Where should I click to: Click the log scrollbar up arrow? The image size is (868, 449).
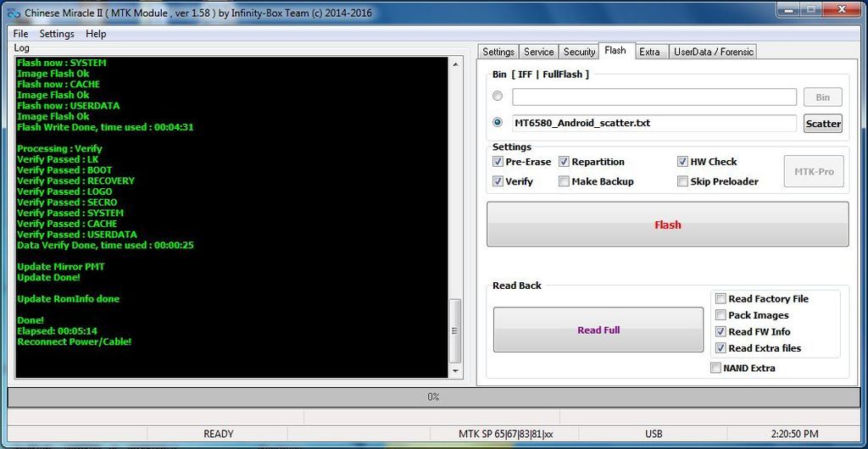[455, 64]
